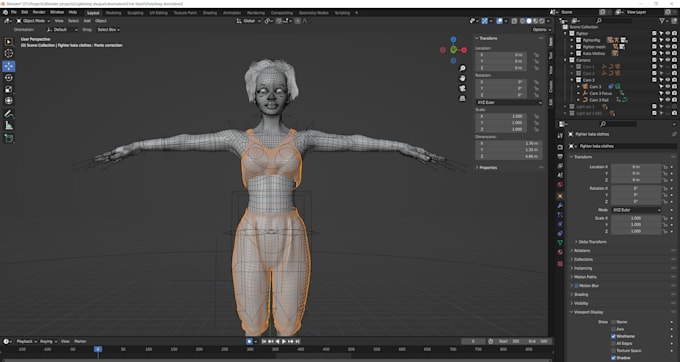Uncheck Wireframe in Viewport Display
This screenshot has height=362, width=680.
point(613,336)
